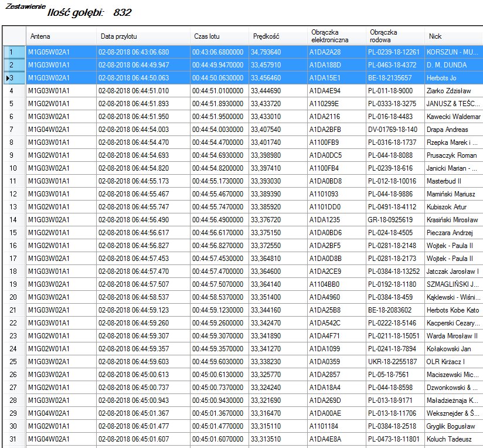This screenshot has height=448, width=483.
Task: Click nick cell Krasiński Mirosław
Action: (x=454, y=220)
